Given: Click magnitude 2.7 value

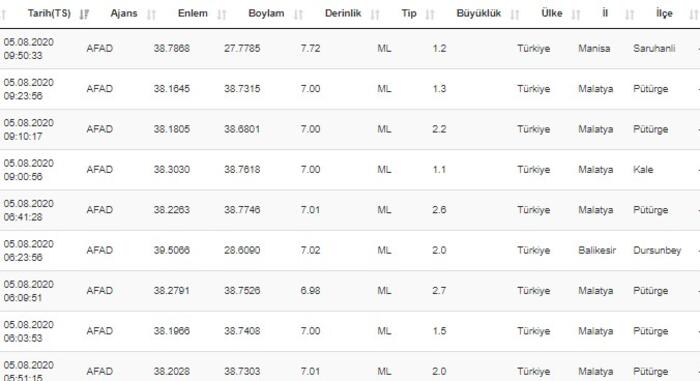Looking at the screenshot, I should 439,291.
